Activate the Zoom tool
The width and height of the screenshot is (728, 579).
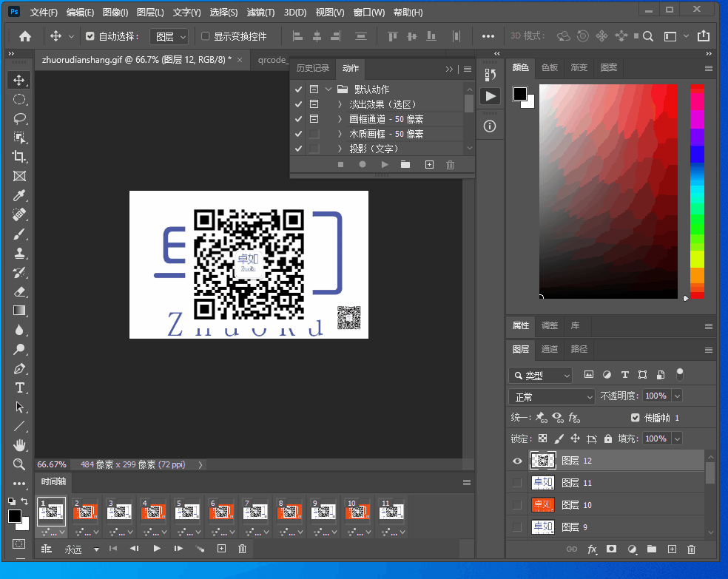[19, 464]
